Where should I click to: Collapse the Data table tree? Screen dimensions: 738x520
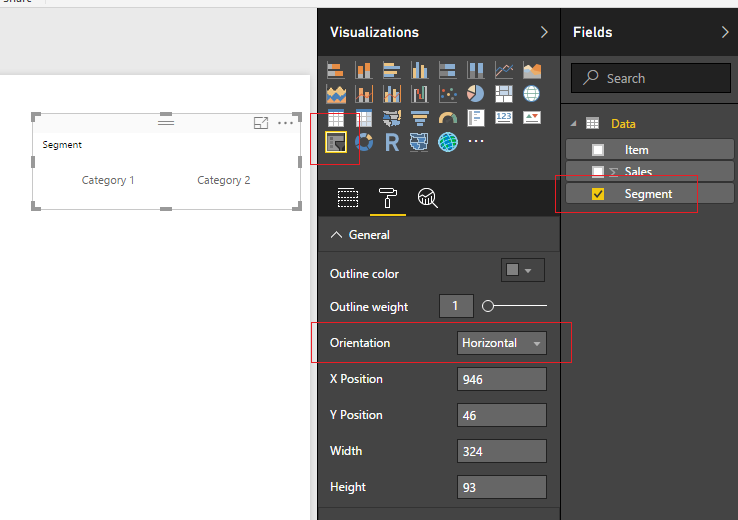(x=573, y=124)
